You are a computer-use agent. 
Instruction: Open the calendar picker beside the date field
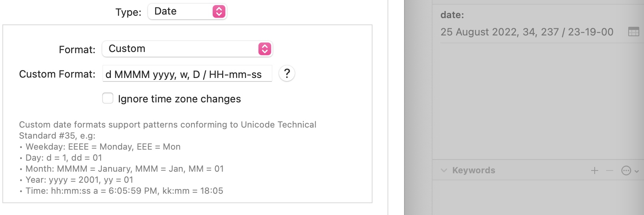pos(633,32)
